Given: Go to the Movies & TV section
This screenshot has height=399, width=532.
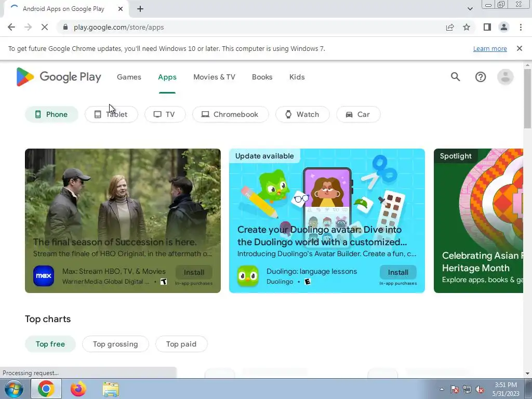Looking at the screenshot, I should tap(214, 77).
